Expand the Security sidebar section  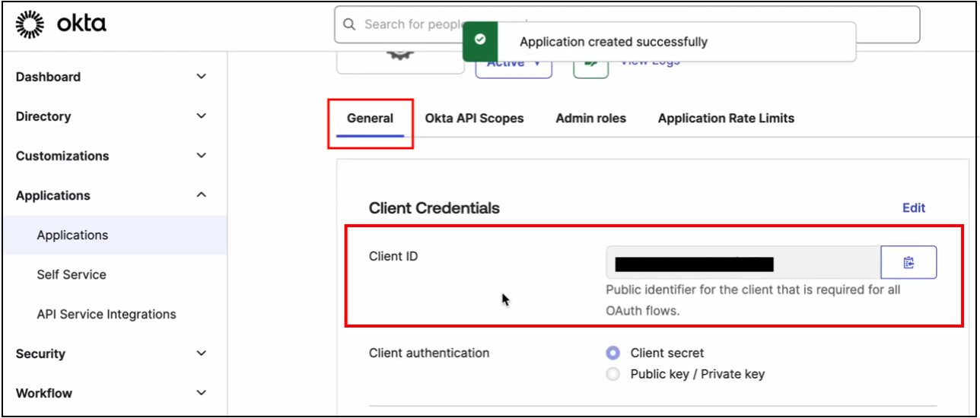point(201,353)
